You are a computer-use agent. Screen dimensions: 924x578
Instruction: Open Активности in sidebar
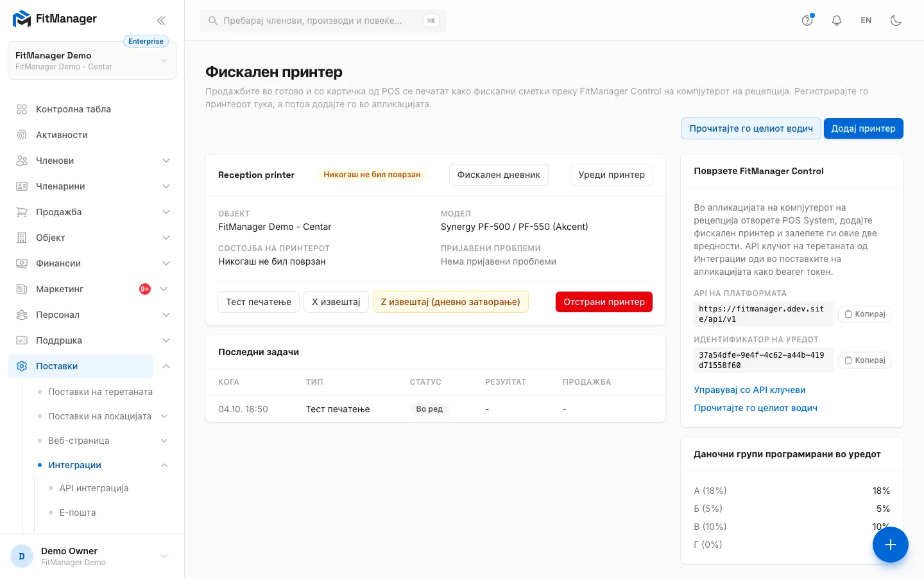click(92, 135)
